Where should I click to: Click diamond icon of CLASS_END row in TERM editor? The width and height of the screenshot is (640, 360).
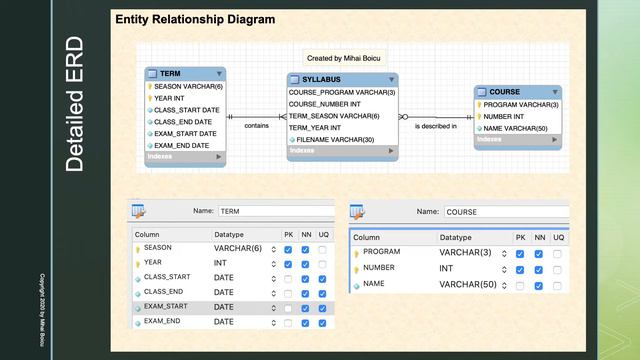tap(138, 294)
